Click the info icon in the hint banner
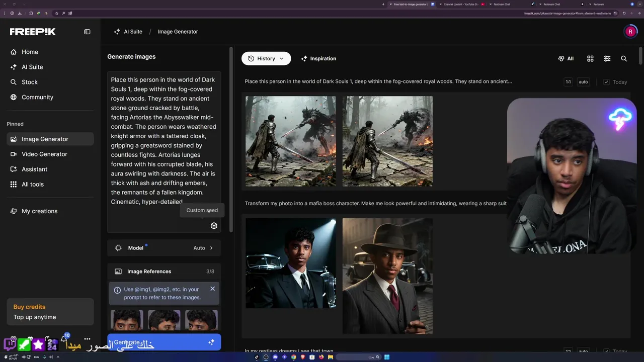This screenshot has width=644, height=362. (117, 290)
